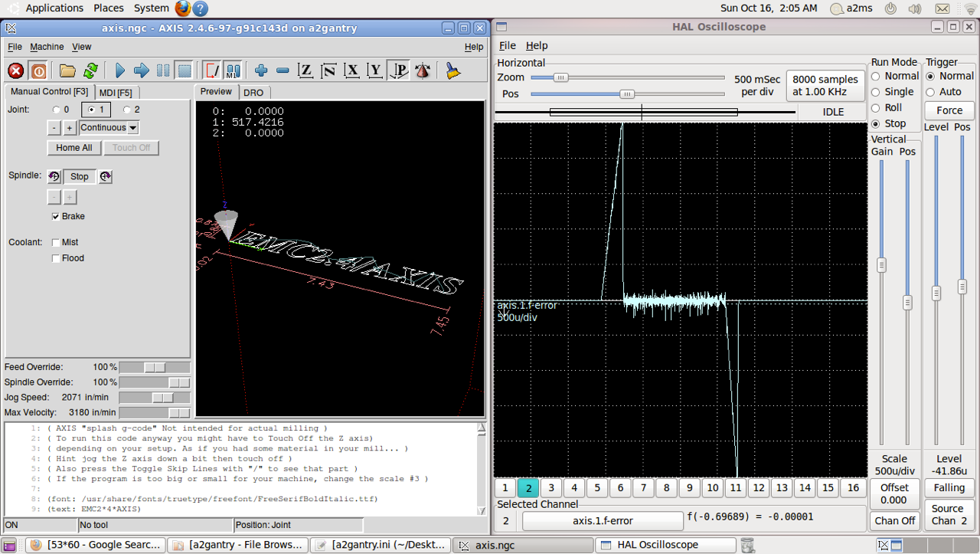The image size is (980, 554).
Task: Click the Falling trigger edge button
Action: click(949, 488)
